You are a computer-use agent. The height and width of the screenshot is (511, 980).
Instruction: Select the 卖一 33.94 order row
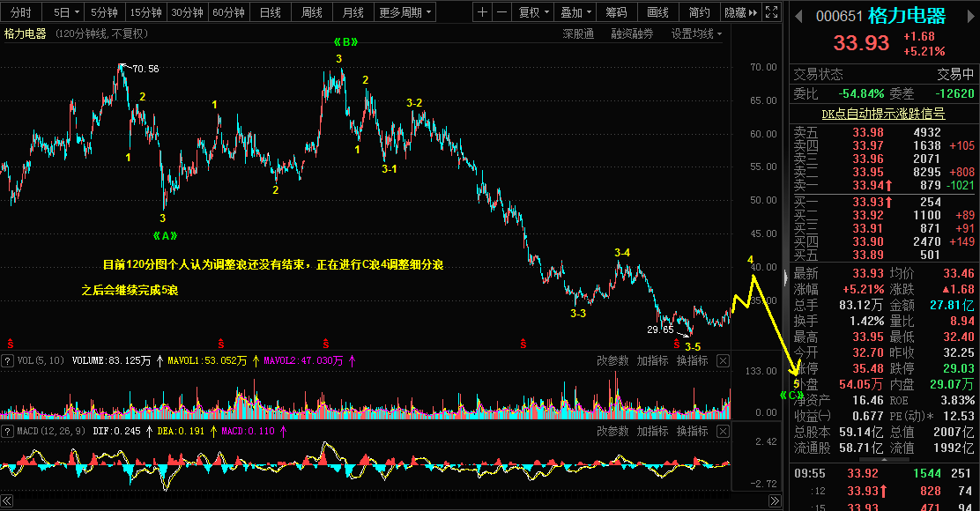tap(884, 185)
